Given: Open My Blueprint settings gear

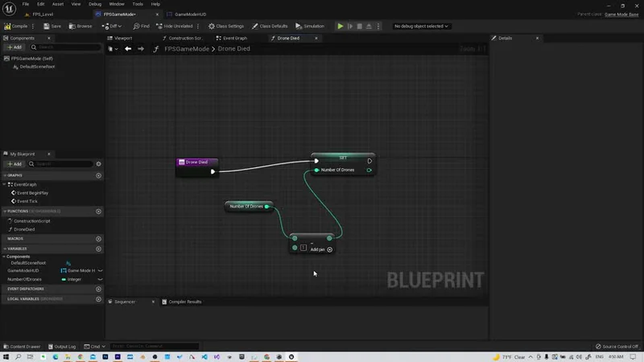Looking at the screenshot, I should coord(98,164).
